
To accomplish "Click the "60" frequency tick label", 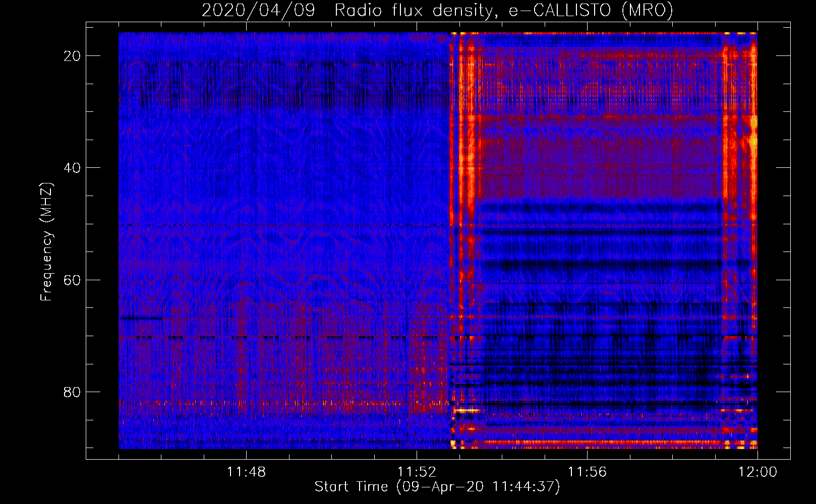I will pyautogui.click(x=72, y=280).
